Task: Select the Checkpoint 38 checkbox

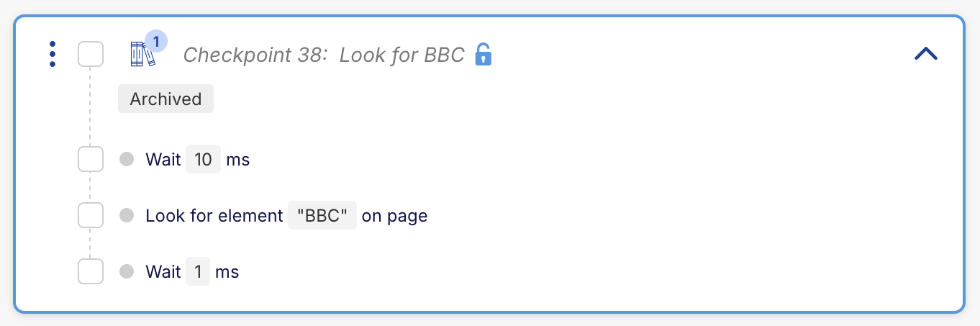Action: pyautogui.click(x=91, y=54)
